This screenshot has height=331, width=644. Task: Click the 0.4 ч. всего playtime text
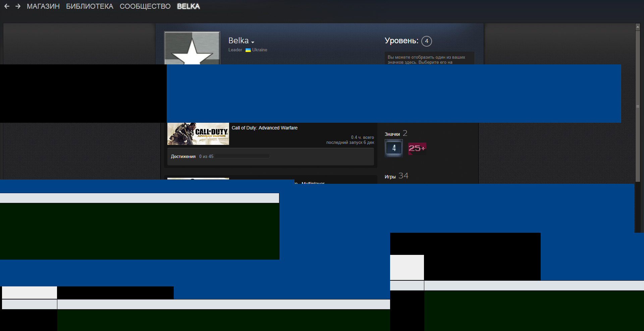point(363,137)
